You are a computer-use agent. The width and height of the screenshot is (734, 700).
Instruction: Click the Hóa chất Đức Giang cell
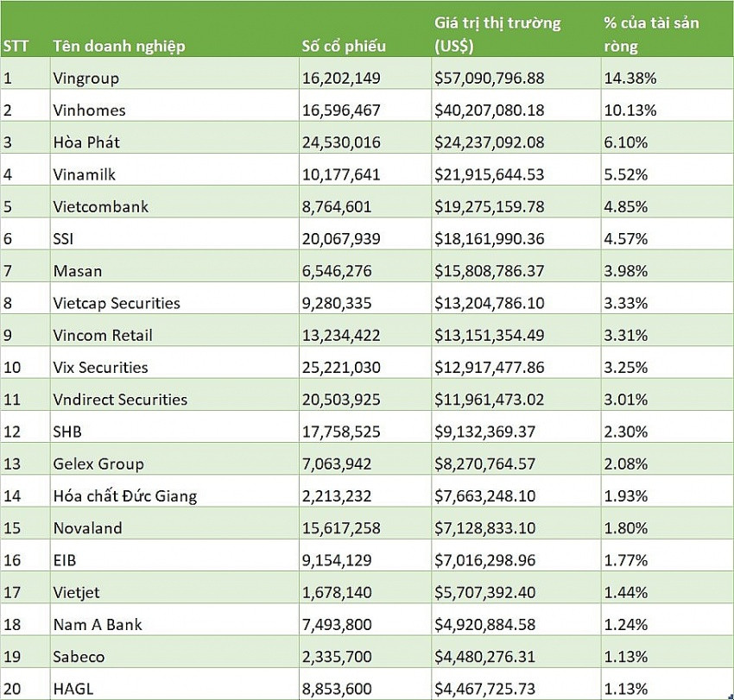[x=174, y=496]
